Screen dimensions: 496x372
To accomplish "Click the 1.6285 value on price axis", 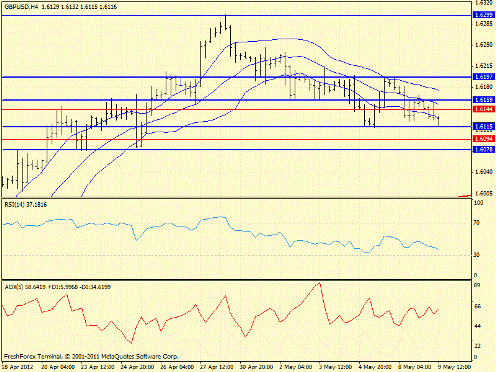I will point(484,24).
